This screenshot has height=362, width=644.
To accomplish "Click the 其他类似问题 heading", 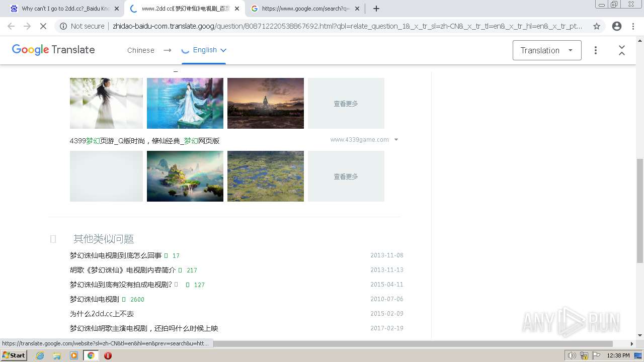I will coord(104,239).
